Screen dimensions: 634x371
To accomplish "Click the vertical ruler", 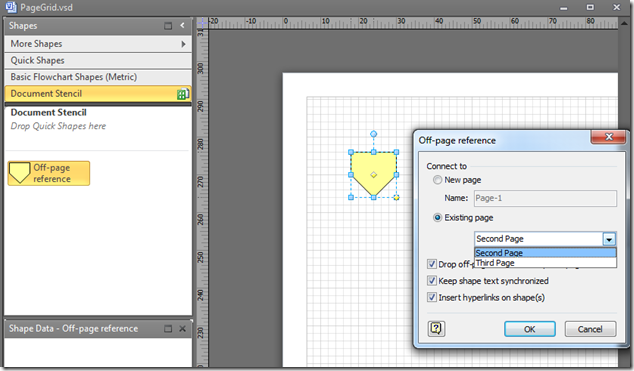I will pyautogui.click(x=202, y=198).
